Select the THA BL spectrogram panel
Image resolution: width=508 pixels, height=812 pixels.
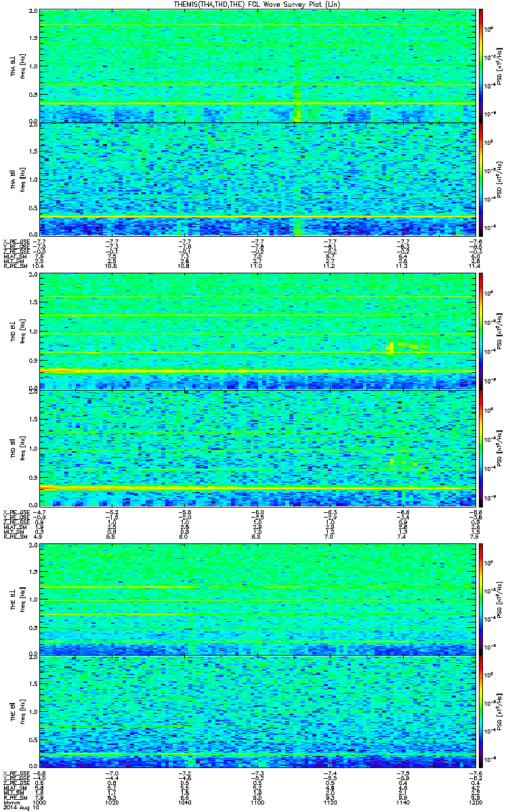257,66
